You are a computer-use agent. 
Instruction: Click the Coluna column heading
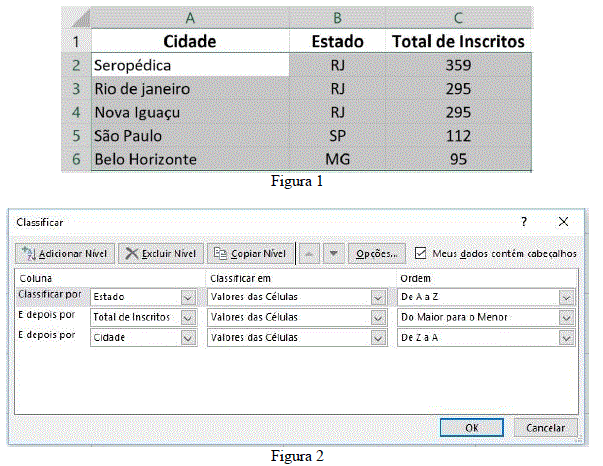(x=35, y=278)
